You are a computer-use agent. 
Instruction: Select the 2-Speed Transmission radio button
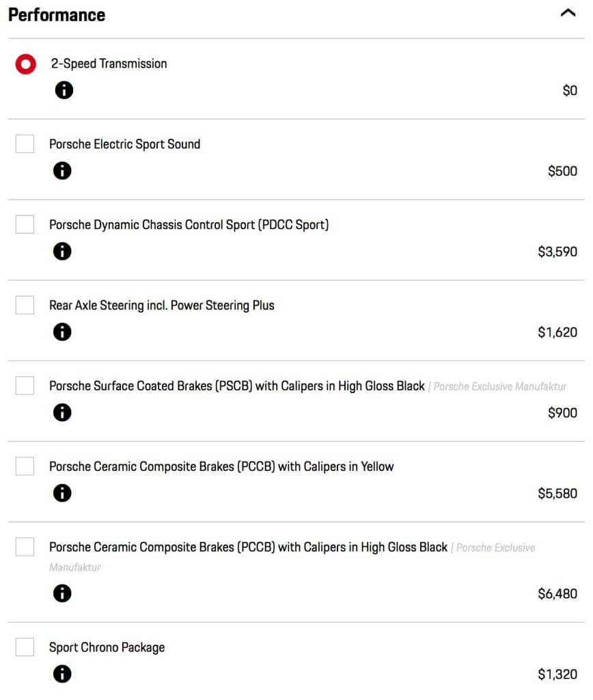[25, 64]
